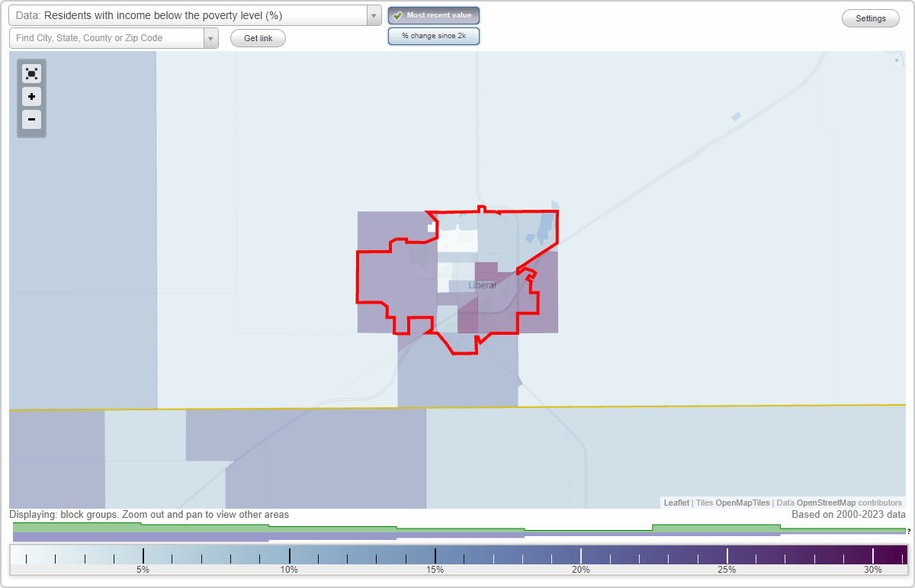The height and width of the screenshot is (588, 915).
Task: Toggle the Most recent value display
Action: click(434, 15)
